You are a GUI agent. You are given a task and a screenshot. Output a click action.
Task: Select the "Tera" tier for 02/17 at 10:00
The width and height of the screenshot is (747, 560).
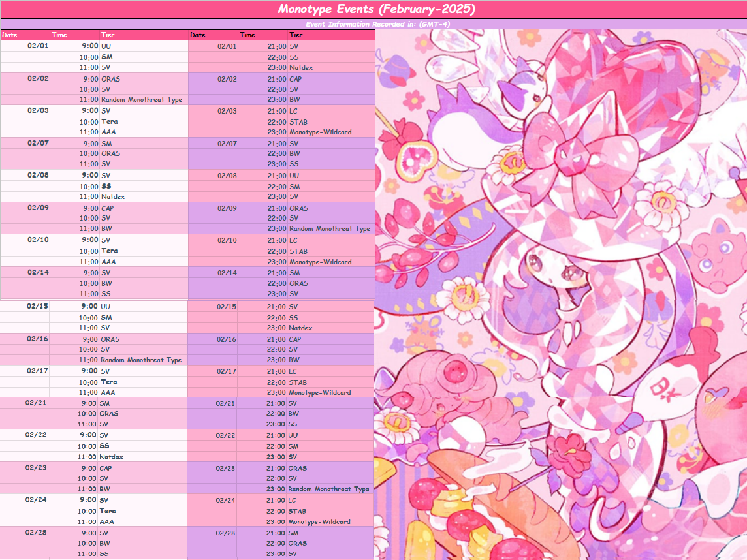coord(108,382)
